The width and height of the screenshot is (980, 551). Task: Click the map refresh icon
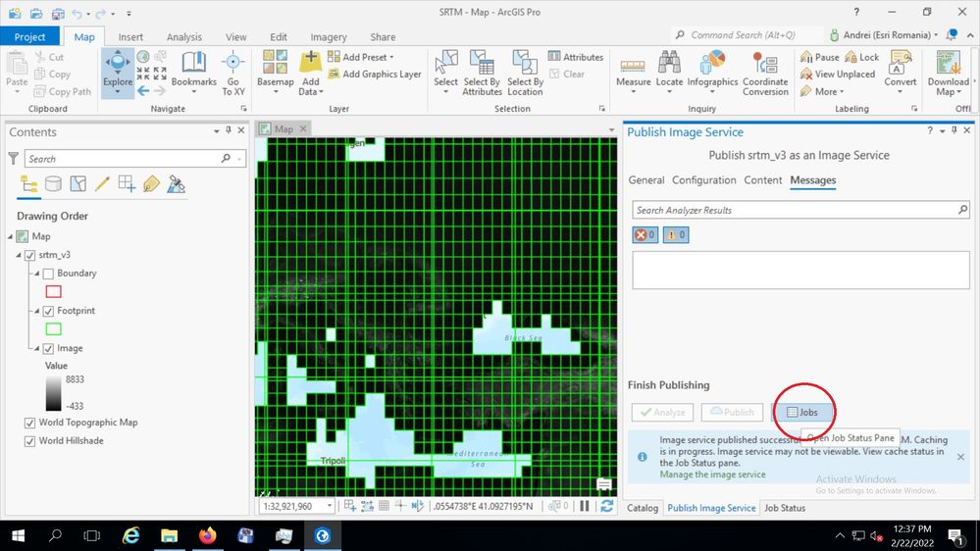pos(606,506)
